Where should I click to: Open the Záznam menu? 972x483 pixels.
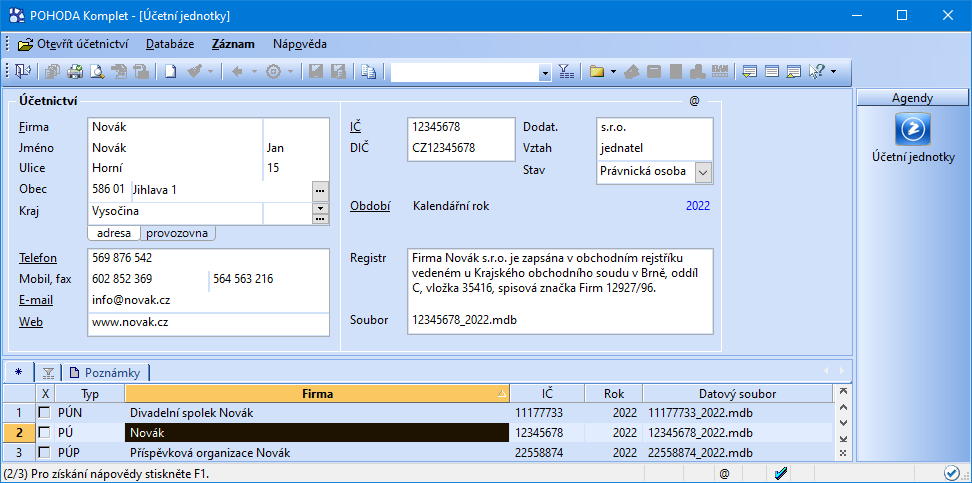(233, 44)
